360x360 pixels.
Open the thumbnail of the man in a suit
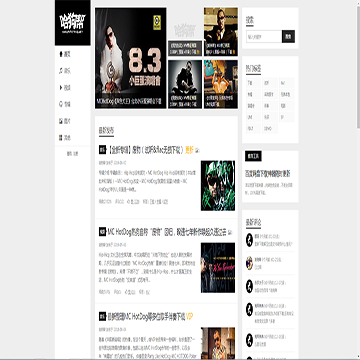[x=221, y=32]
